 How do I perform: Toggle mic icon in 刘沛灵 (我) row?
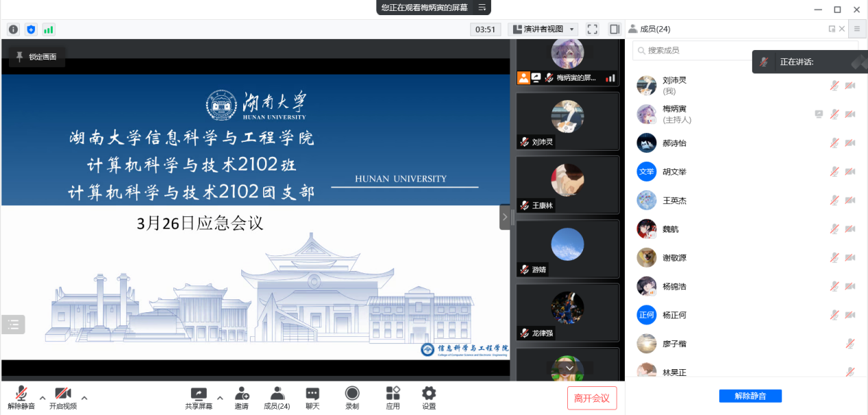tap(834, 86)
